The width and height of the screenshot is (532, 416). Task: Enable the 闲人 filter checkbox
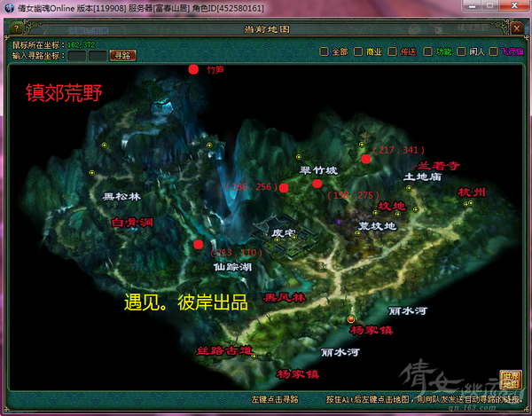coord(461,51)
